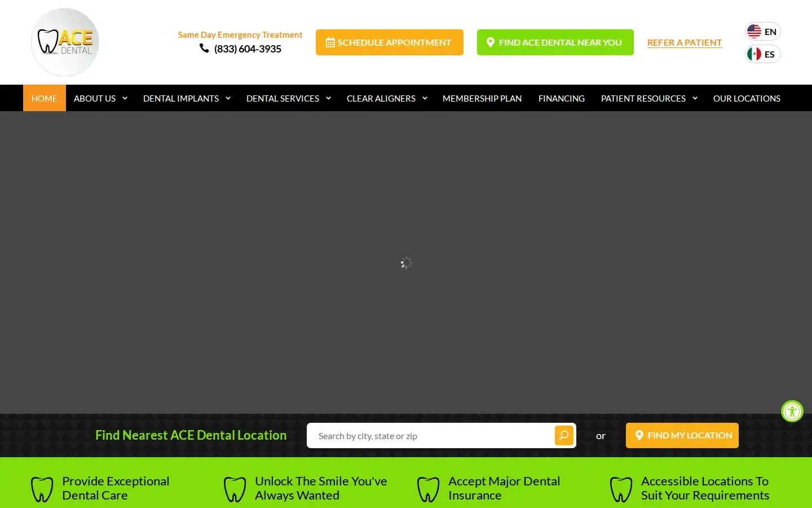Open the Dental Services menu item
Viewport: 812px width, 508px height.
pyautogui.click(x=283, y=98)
